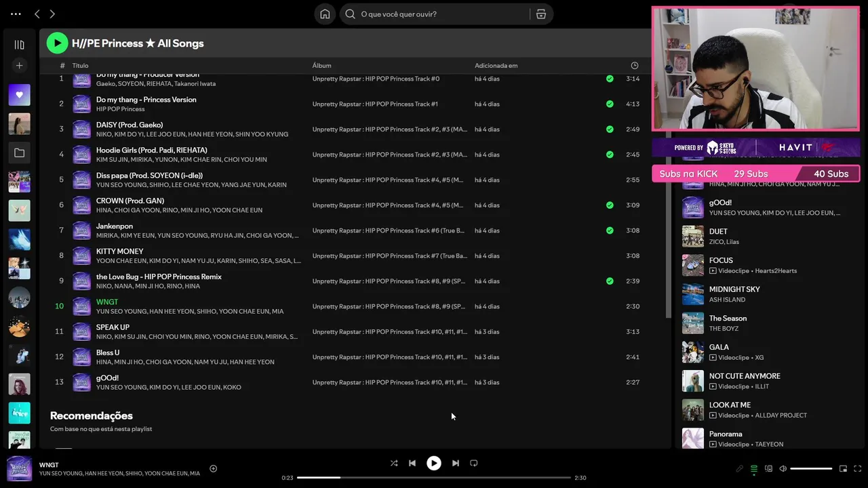
Task: Toggle the queue panel icon
Action: coord(754,468)
